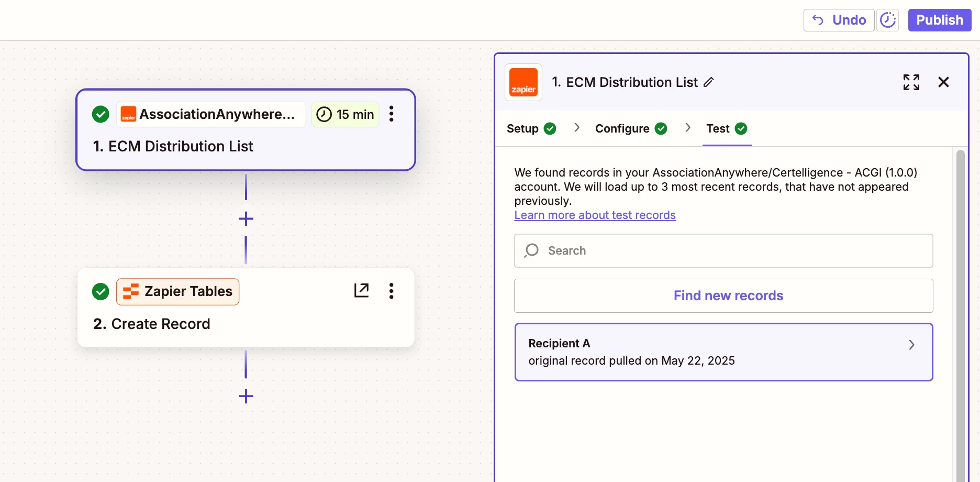This screenshot has width=980, height=482.
Task: Click chevron between Setup and Configure
Action: [x=576, y=128]
